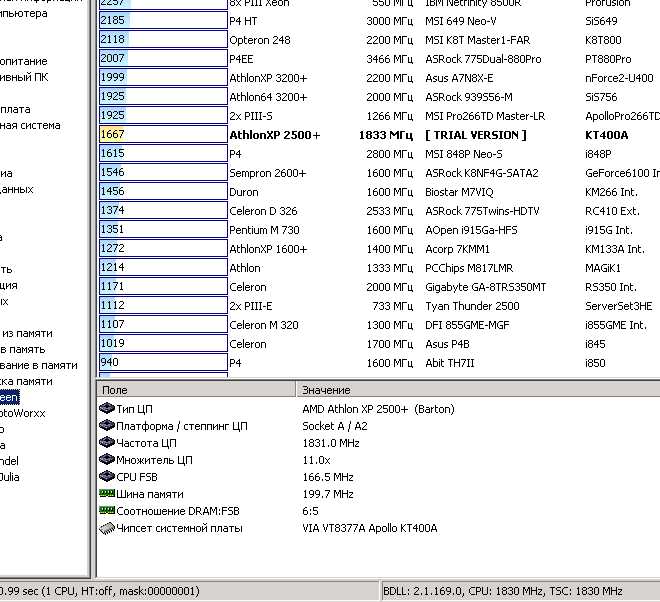Viewport: 660px width, 602px height.
Task: Open the tree item ending in 'ивный ПК'
Action: pyautogui.click(x=24, y=77)
